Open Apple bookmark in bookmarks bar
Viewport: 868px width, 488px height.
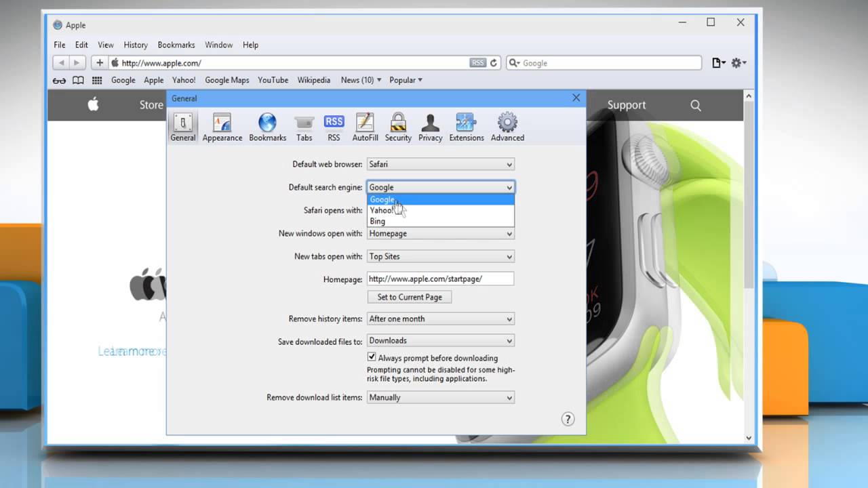pos(154,80)
